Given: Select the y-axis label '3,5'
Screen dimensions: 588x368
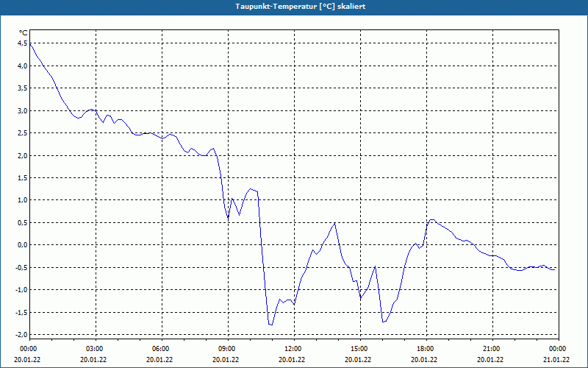Looking at the screenshot, I should pyautogui.click(x=23, y=88).
